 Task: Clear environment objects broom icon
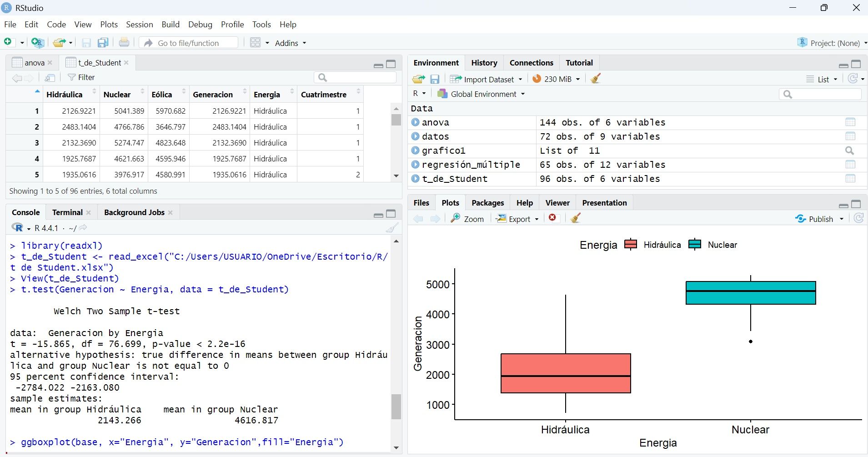coord(596,79)
